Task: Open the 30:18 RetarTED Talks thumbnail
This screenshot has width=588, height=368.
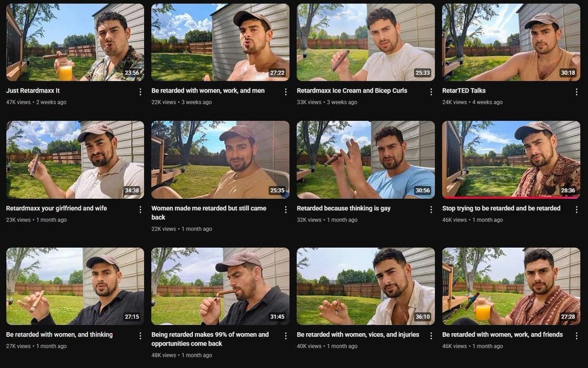Action: 511,42
